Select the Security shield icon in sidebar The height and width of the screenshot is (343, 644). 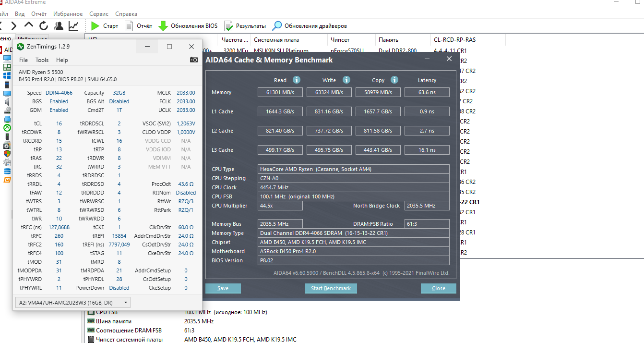pos(7,154)
